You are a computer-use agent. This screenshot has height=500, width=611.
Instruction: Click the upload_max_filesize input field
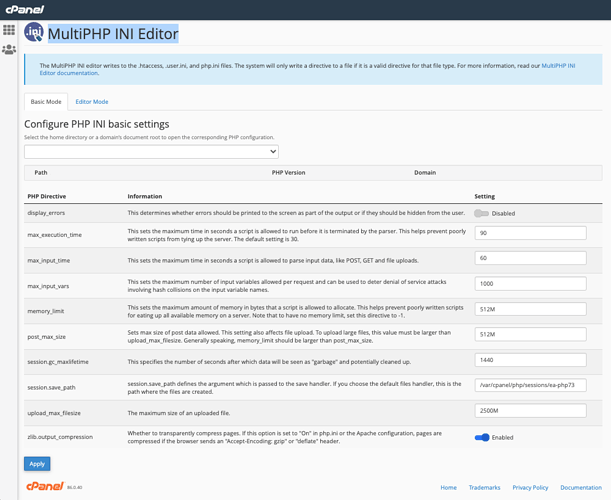(530, 410)
